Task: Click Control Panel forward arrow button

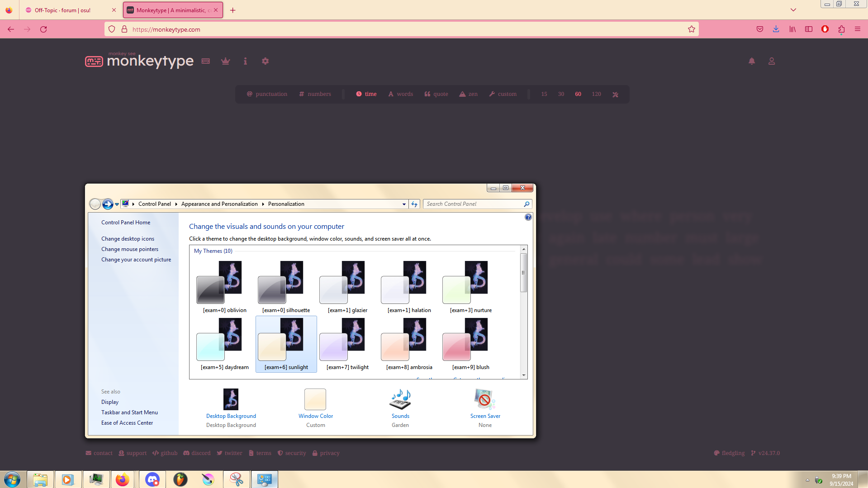Action: [107, 204]
